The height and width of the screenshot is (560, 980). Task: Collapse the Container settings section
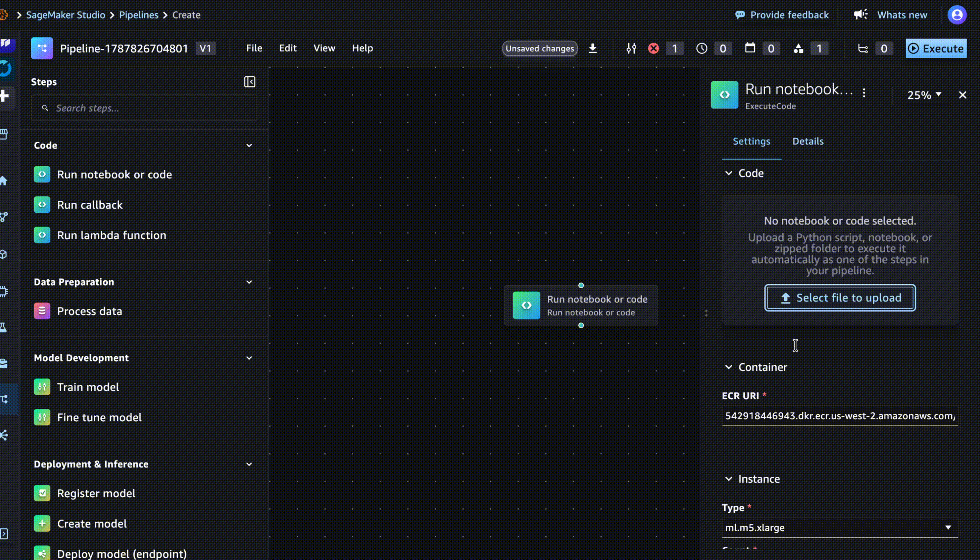pos(728,367)
